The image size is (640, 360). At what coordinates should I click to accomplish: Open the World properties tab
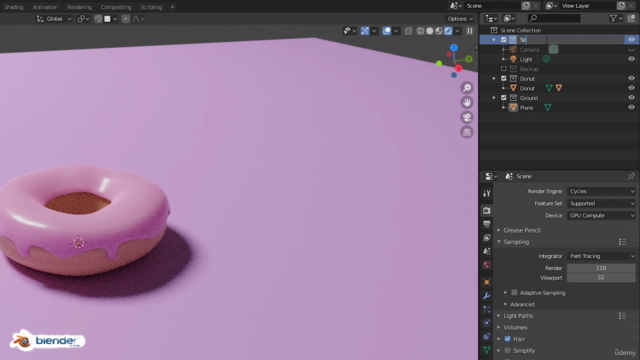point(487,265)
